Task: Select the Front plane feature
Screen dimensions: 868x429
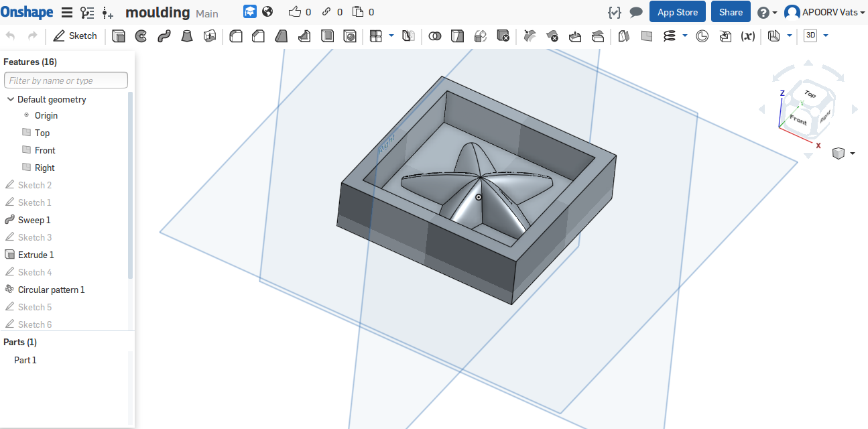Action: (x=45, y=150)
